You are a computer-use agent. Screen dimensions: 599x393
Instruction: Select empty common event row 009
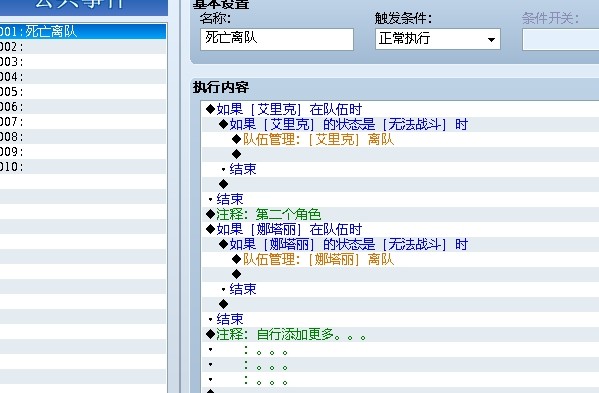(x=83, y=152)
